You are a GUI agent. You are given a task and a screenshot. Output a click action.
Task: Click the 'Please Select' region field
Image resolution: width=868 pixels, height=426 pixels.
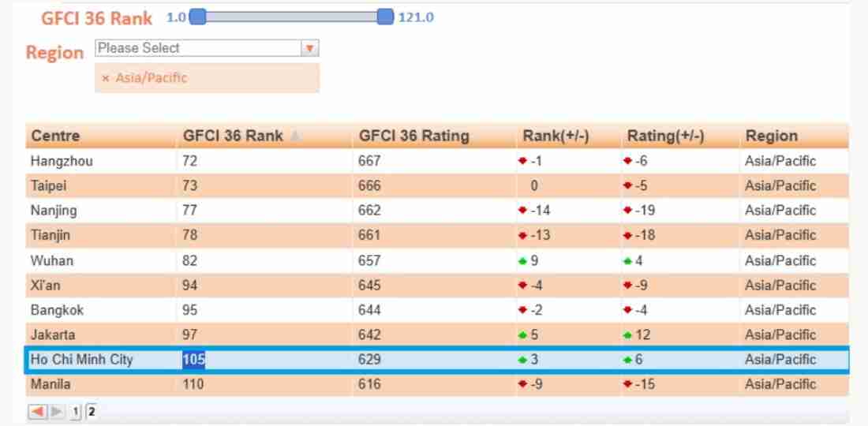click(197, 49)
